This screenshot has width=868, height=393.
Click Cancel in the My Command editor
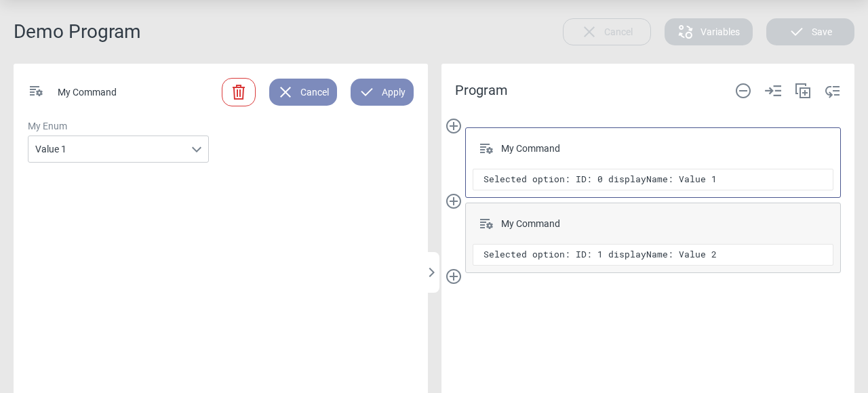pos(303,92)
